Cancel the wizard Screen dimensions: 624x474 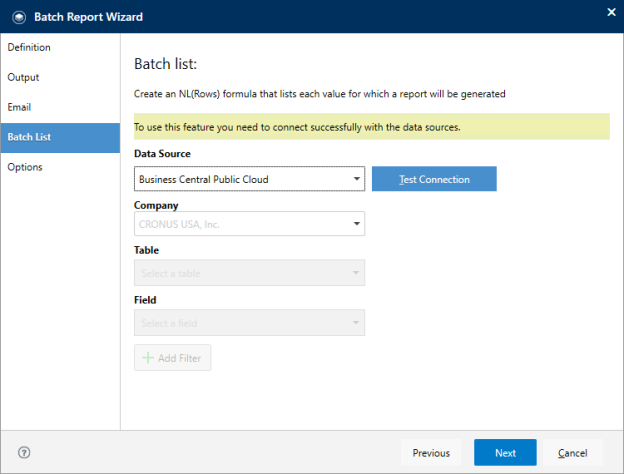click(573, 453)
